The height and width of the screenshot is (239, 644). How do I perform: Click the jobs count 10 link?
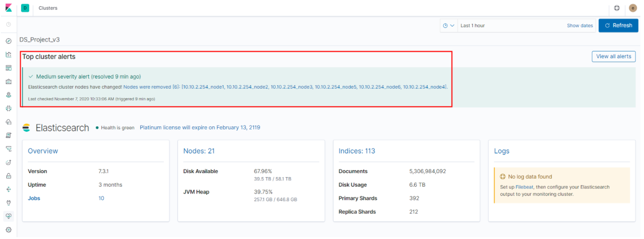coord(101,198)
